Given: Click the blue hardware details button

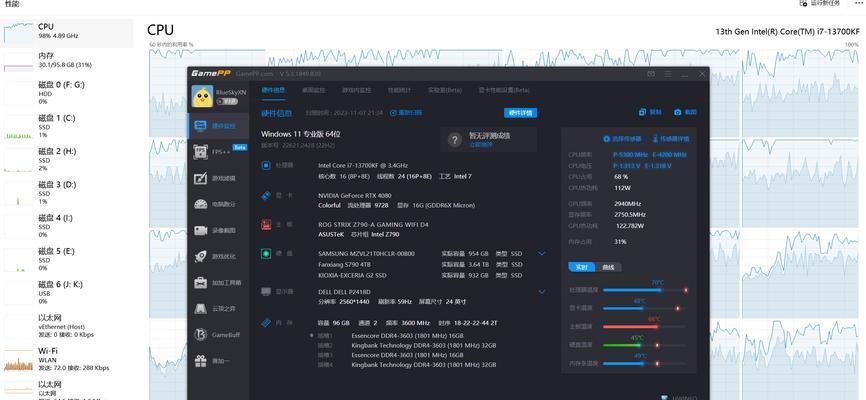Looking at the screenshot, I should [520, 113].
